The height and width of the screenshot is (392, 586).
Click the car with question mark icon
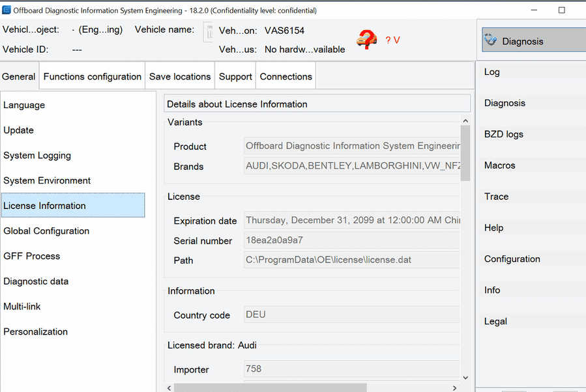click(366, 40)
